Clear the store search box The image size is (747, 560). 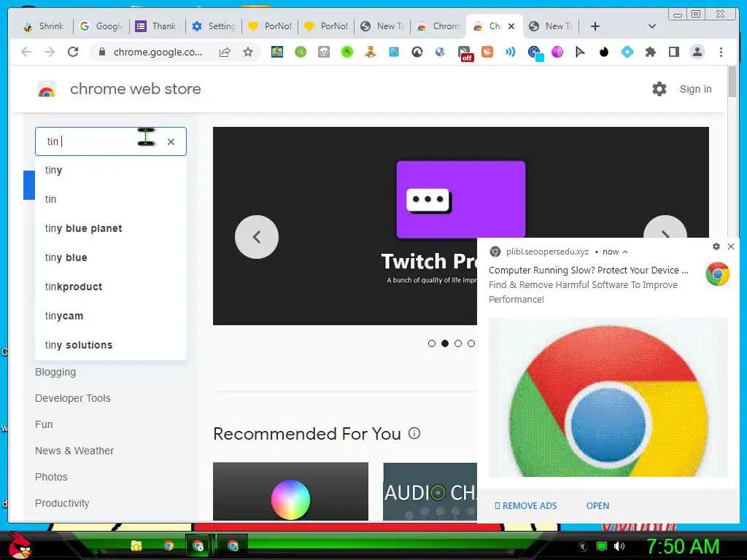click(171, 141)
